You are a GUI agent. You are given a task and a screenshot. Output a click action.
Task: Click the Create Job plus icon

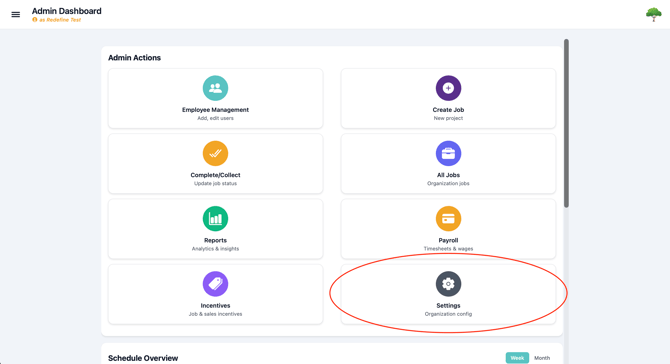point(448,88)
